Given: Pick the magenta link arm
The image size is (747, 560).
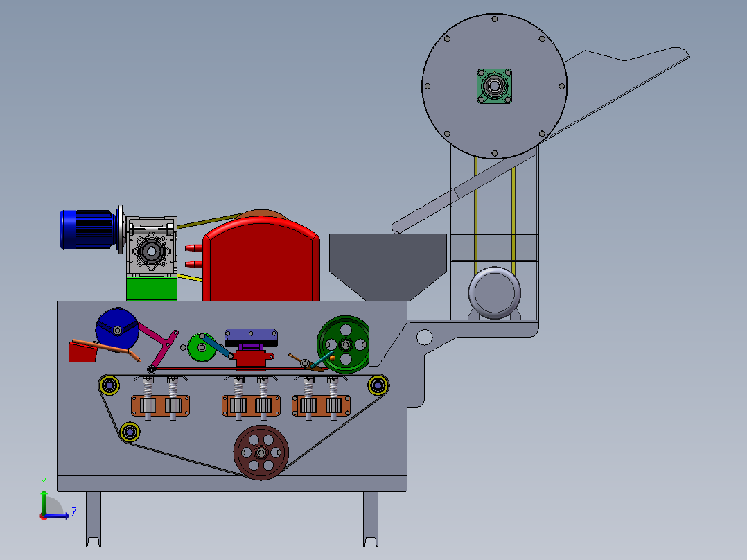Looking at the screenshot, I should tap(159, 344).
